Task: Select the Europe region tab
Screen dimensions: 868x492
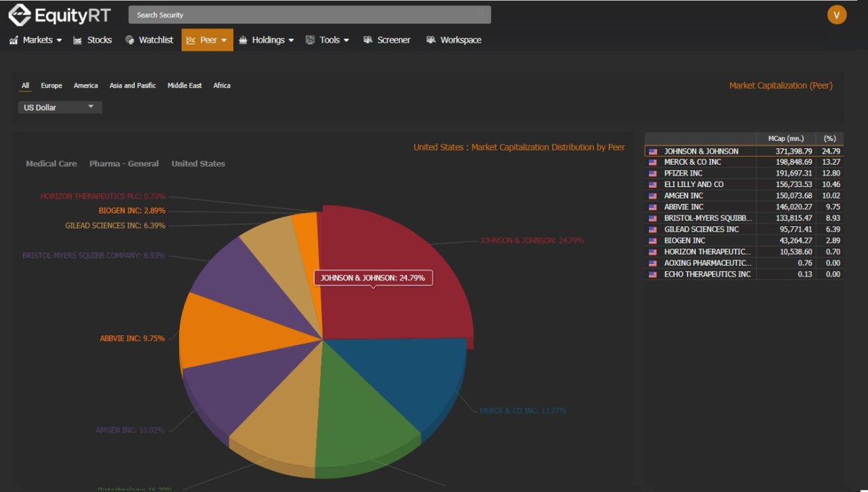Action: coord(51,85)
